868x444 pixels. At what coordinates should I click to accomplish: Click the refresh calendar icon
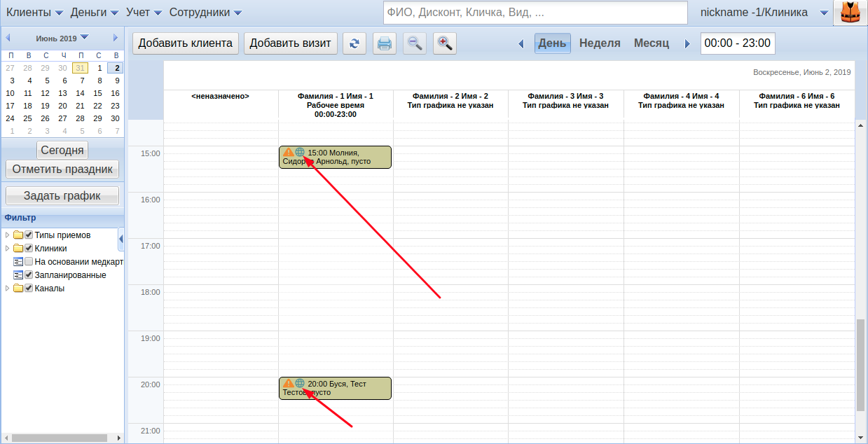tap(354, 43)
